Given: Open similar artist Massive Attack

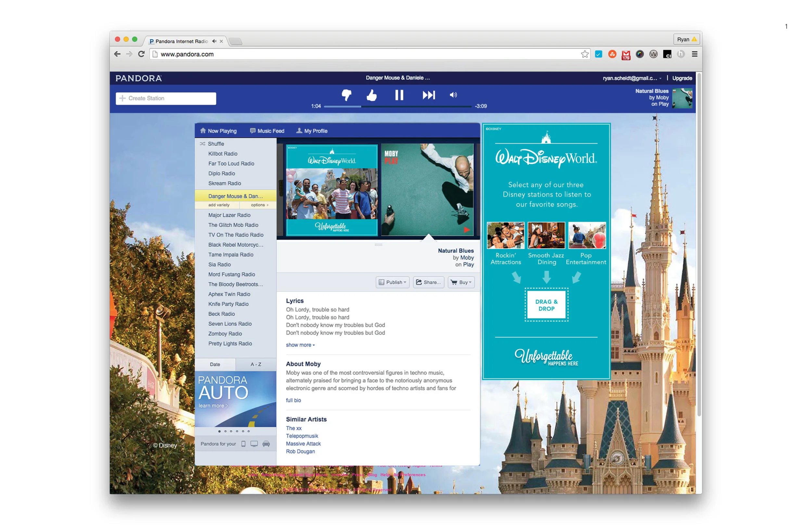Looking at the screenshot, I should point(303,444).
